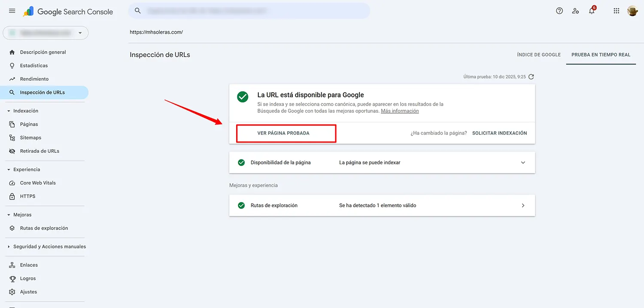Image resolution: width=644 pixels, height=308 pixels.
Task: Switch to the ÍNDICE DE GOOGLE tab
Action: click(x=538, y=54)
